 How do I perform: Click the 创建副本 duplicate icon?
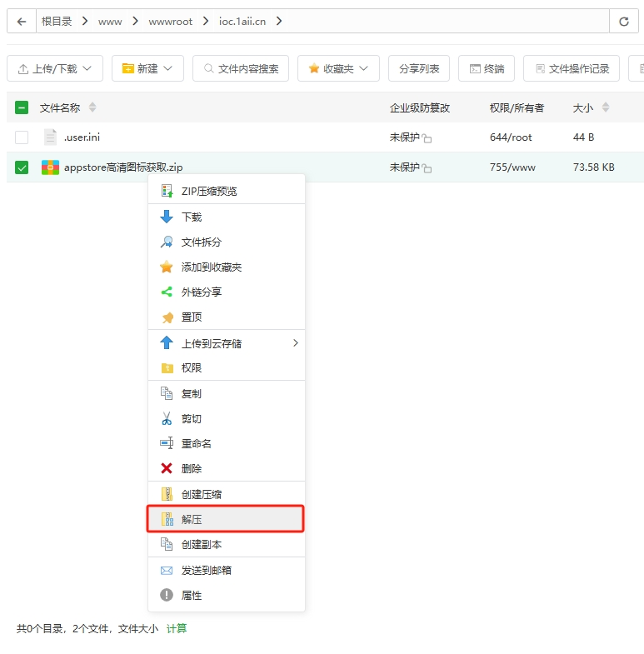167,544
